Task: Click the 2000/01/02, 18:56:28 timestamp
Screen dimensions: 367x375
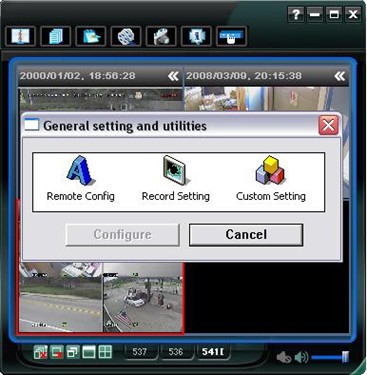Action: 78,76
